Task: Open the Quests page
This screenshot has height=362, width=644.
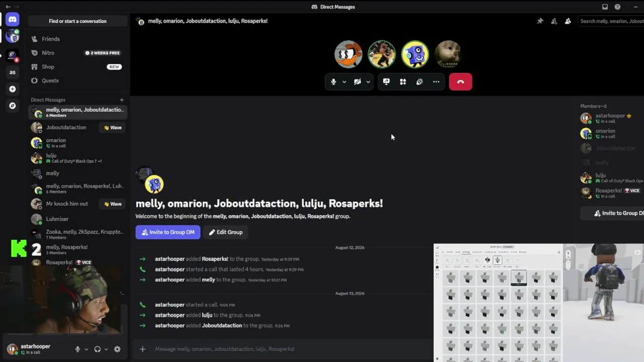Action: 77,80
